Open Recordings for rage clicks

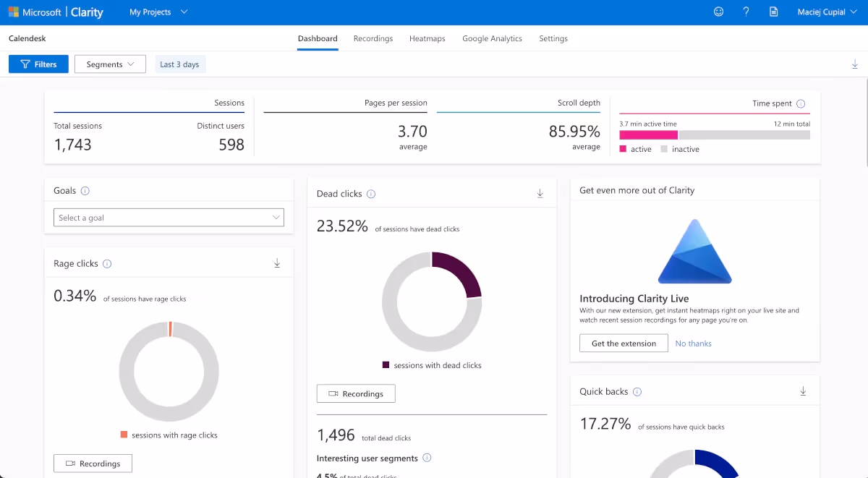pyautogui.click(x=93, y=464)
